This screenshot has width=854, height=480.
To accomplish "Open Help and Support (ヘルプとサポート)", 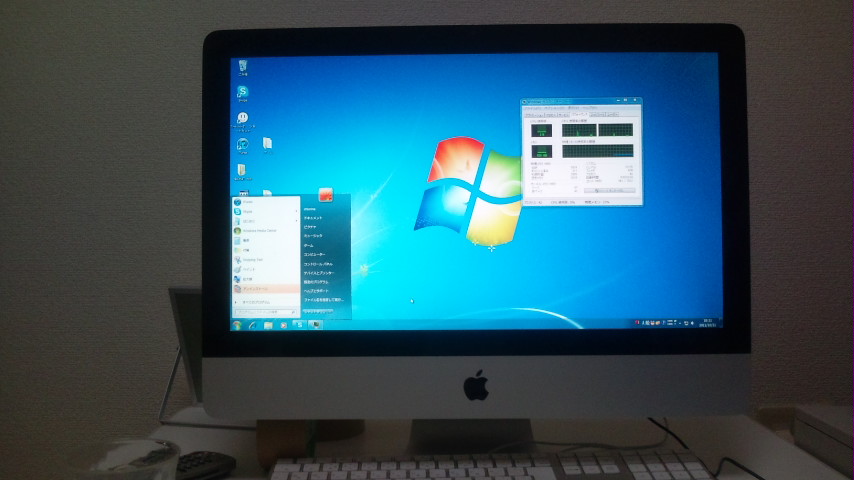I will pos(316,291).
